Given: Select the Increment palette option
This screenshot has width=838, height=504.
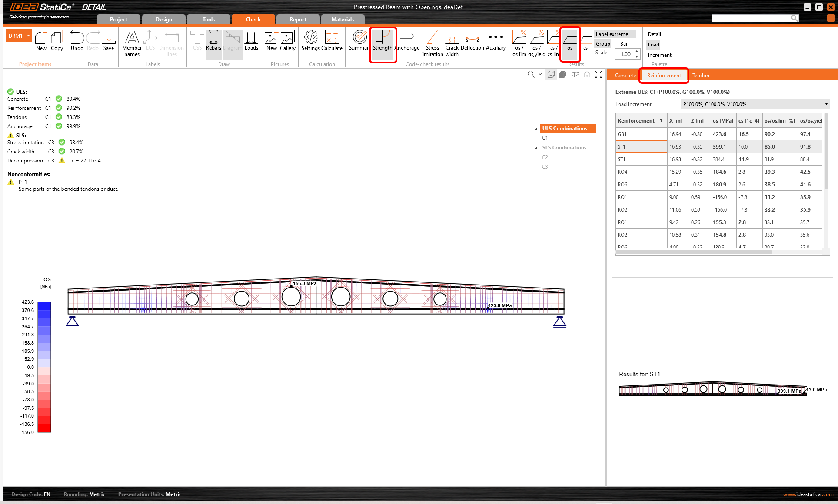Looking at the screenshot, I should (659, 55).
